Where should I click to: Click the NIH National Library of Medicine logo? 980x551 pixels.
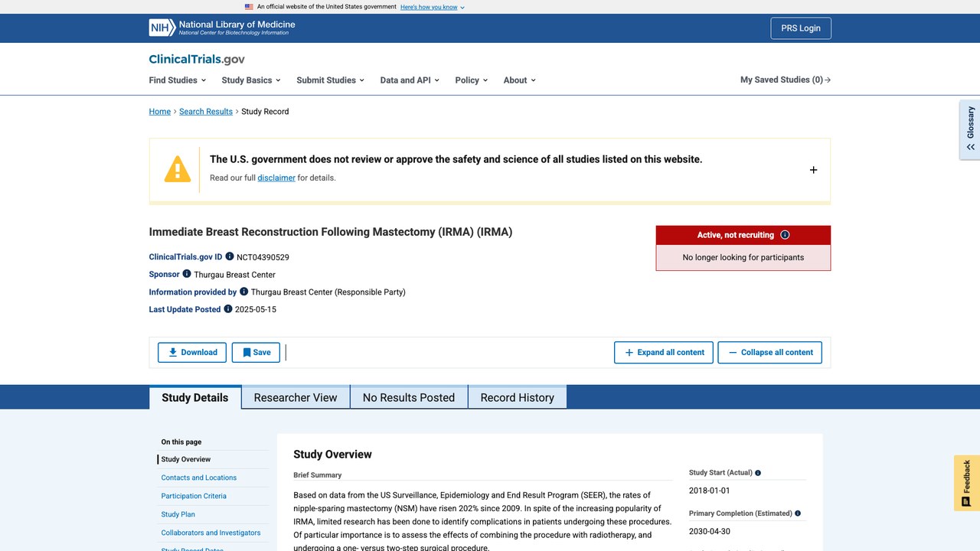[x=222, y=28]
